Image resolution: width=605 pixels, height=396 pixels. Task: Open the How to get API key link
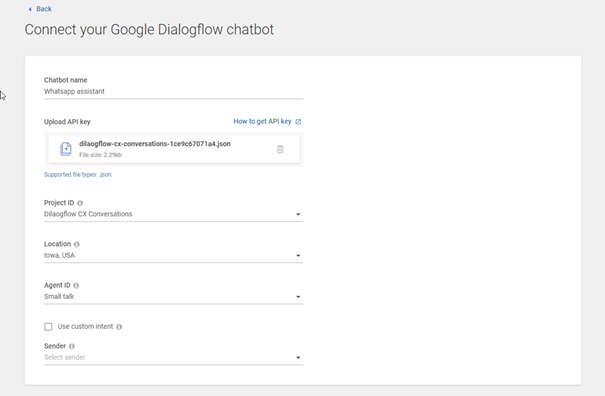coord(262,121)
